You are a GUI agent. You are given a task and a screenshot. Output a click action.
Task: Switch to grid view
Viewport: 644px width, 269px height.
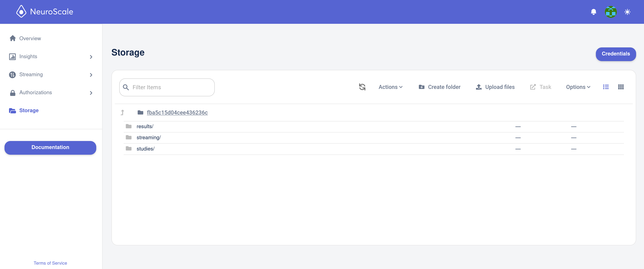coord(621,87)
